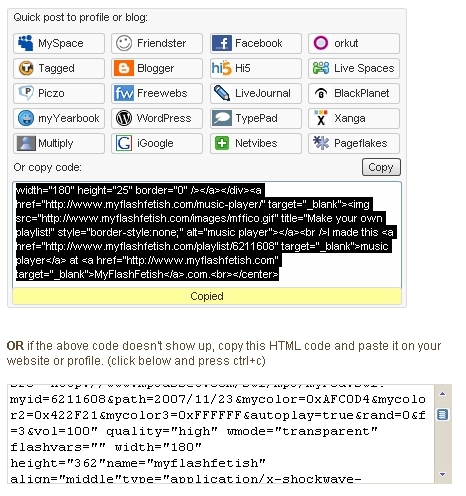Click the Friendster smiley icon
This screenshot has height=496, width=466.
pos(124,43)
